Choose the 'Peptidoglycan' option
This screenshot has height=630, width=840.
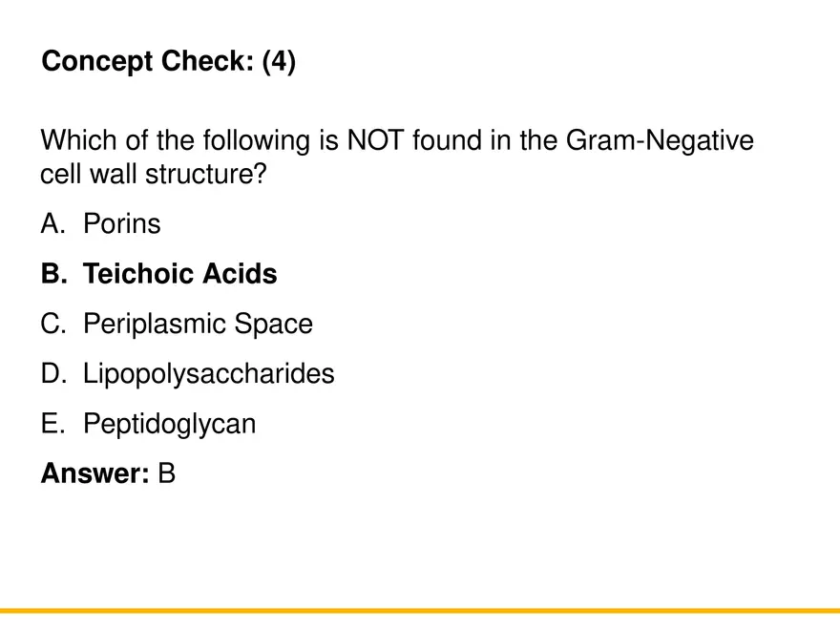pyautogui.click(x=170, y=424)
